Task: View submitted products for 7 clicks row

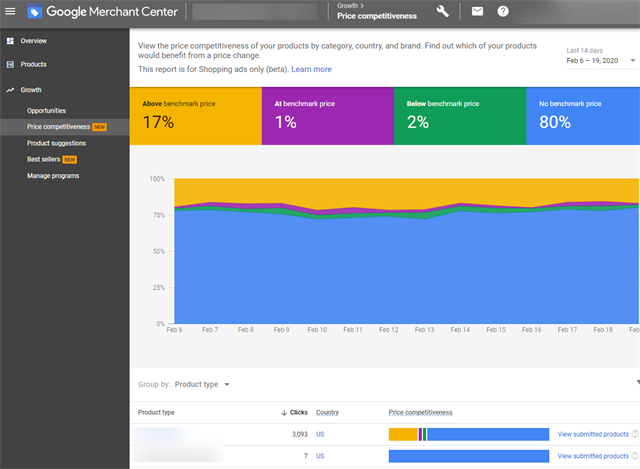Action: point(593,456)
